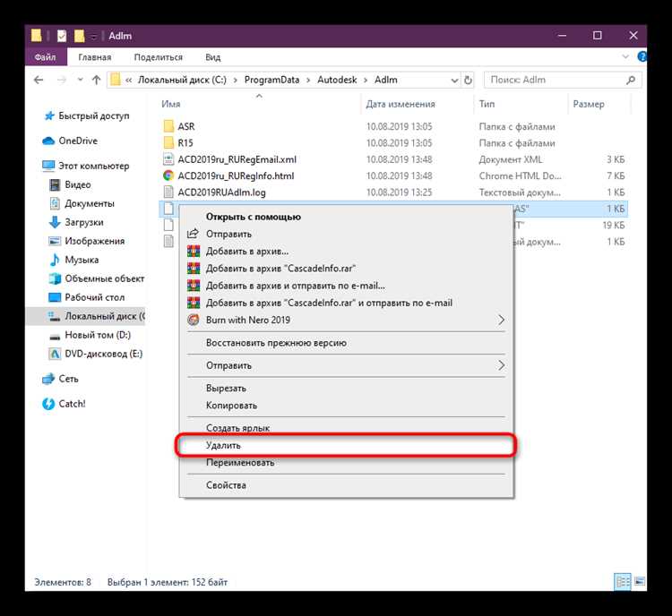Select Новый том (D:) in navigation pane
Image resolution: width=672 pixels, height=616 pixels.
click(x=98, y=335)
